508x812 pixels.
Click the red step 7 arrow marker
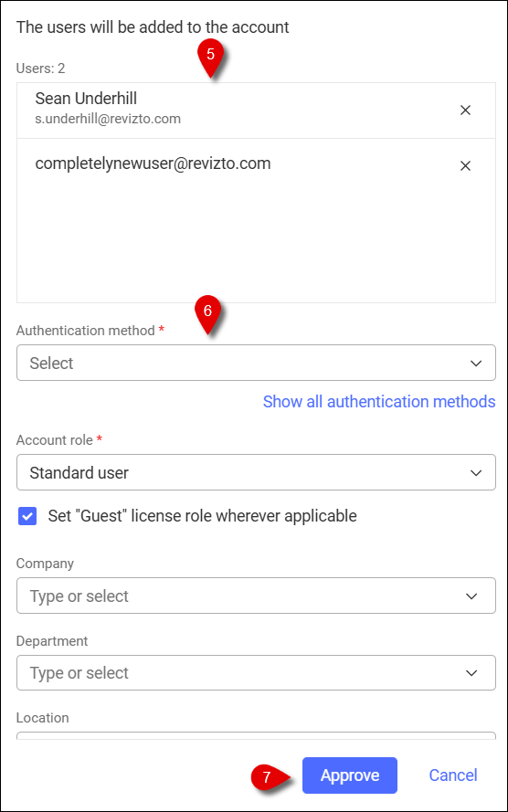(x=270, y=776)
